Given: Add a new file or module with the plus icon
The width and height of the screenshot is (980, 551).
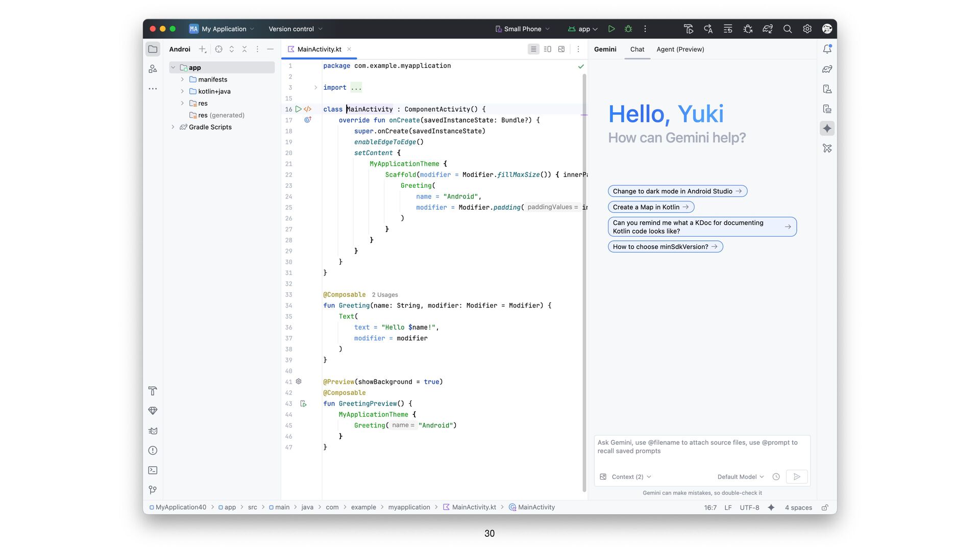Looking at the screenshot, I should click(203, 49).
